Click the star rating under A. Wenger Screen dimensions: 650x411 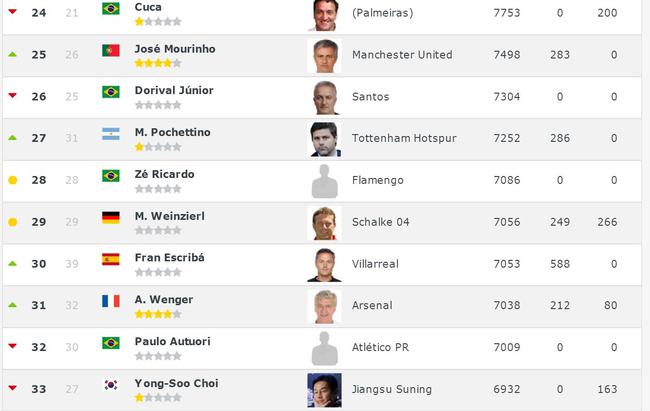point(158,314)
